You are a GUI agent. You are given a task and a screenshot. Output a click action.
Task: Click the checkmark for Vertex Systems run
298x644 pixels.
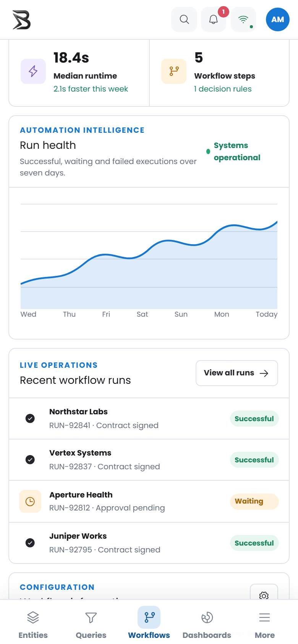30,460
